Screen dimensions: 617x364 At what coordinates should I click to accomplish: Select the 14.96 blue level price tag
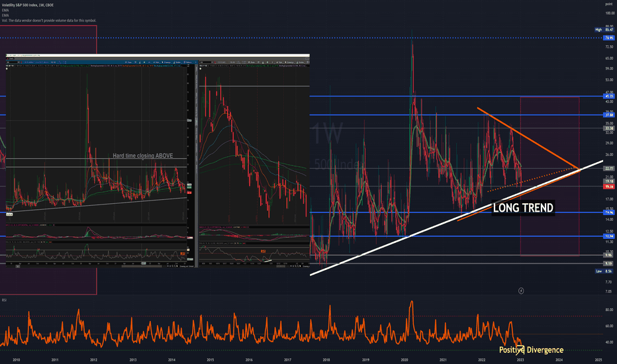pos(609,212)
